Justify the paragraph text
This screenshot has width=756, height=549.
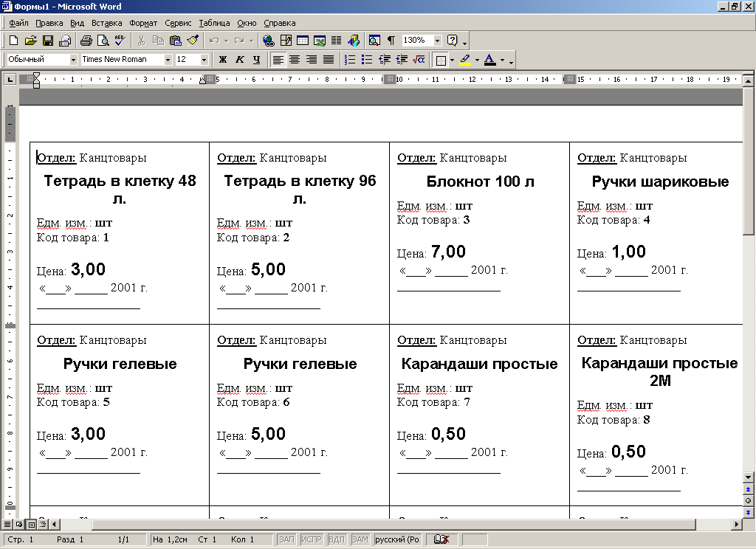point(329,59)
